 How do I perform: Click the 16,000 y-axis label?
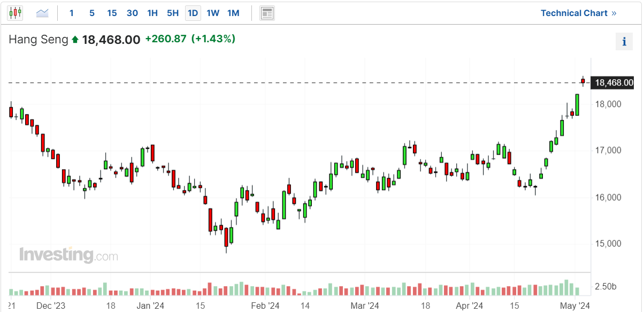tap(607, 197)
